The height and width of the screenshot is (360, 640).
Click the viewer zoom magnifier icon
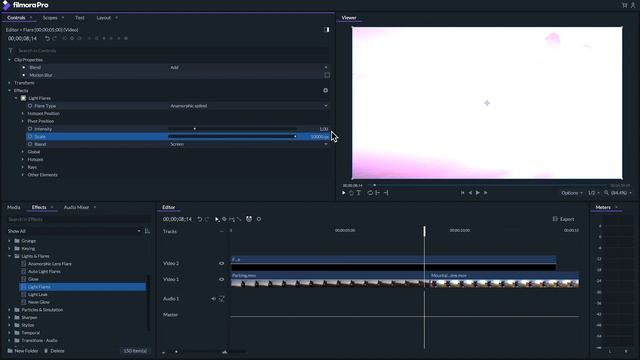click(x=606, y=193)
